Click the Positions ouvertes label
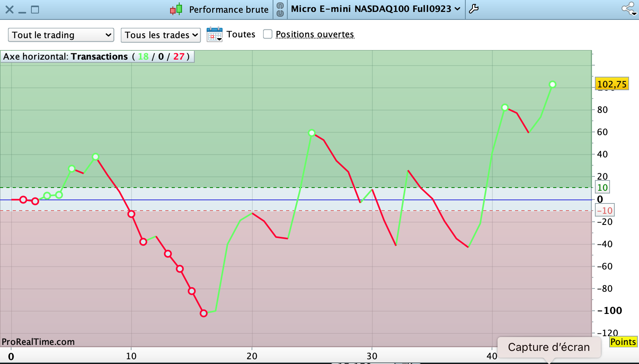Viewport: 639px width, 364px height. 315,35
